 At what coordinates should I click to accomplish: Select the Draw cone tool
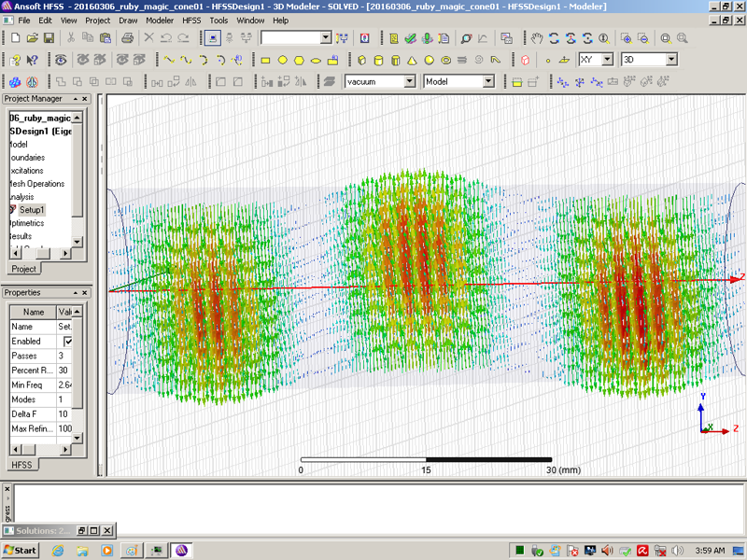tap(411, 61)
